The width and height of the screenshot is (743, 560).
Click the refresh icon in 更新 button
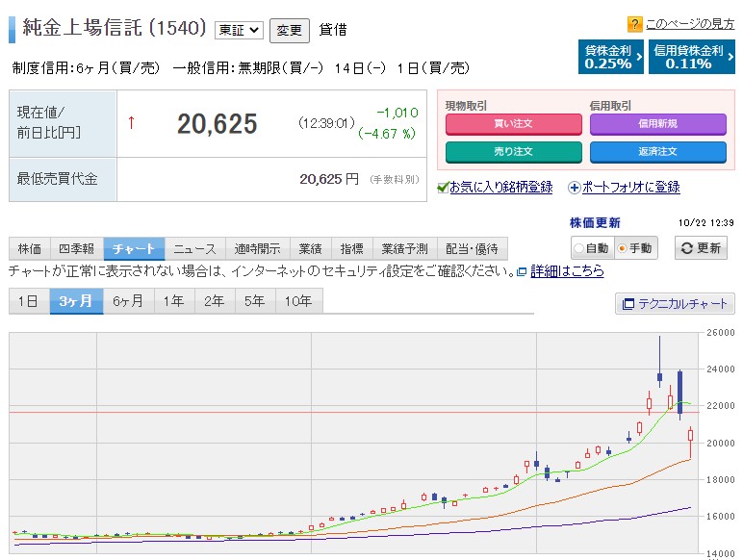click(x=685, y=247)
